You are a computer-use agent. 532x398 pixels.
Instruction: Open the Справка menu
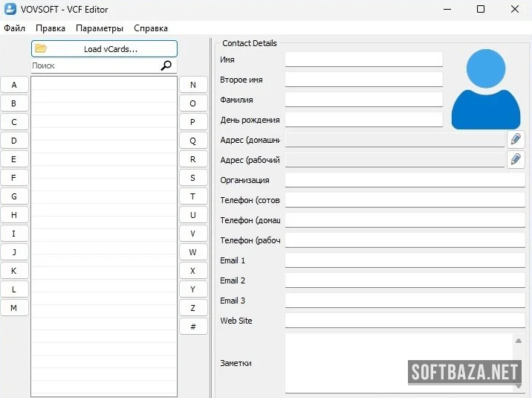(x=151, y=28)
